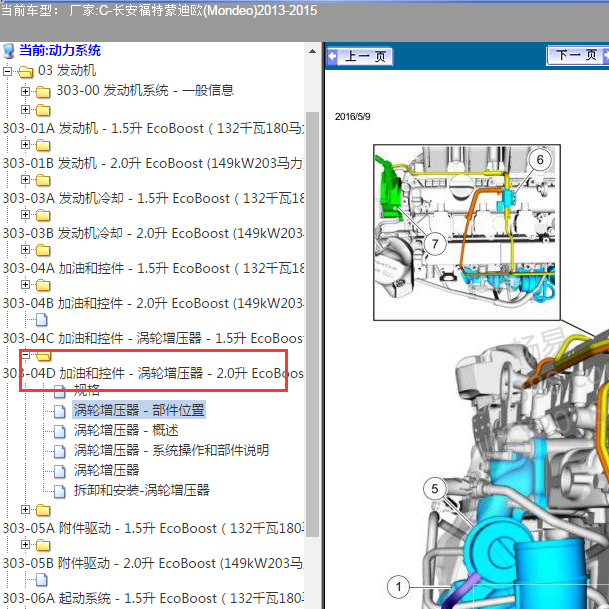
Task: Click the 规格 document icon
Action: pyautogui.click(x=59, y=392)
